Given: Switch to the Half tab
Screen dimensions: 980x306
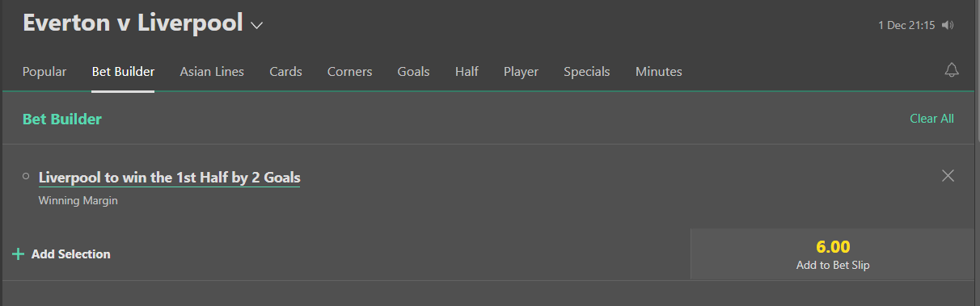Looking at the screenshot, I should click(x=467, y=72).
